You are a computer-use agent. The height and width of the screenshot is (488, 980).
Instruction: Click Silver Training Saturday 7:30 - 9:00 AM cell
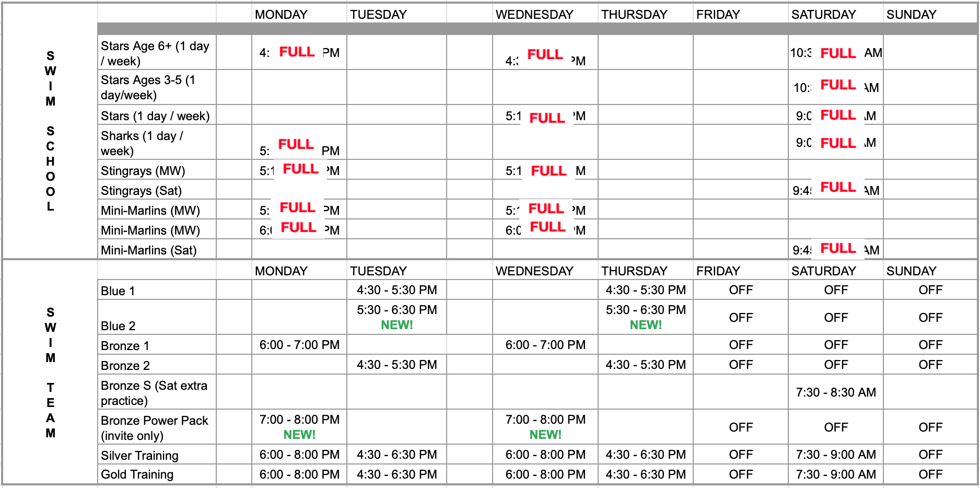coord(835,455)
